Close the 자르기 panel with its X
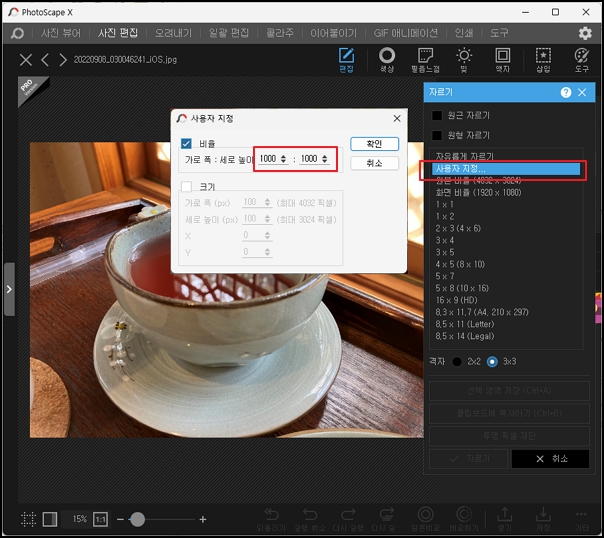604x538 pixels. (582, 92)
